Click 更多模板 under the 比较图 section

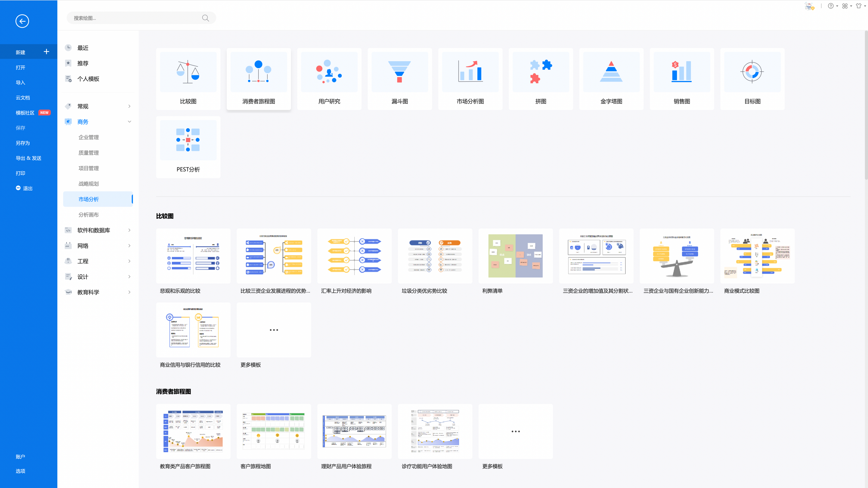pyautogui.click(x=274, y=330)
